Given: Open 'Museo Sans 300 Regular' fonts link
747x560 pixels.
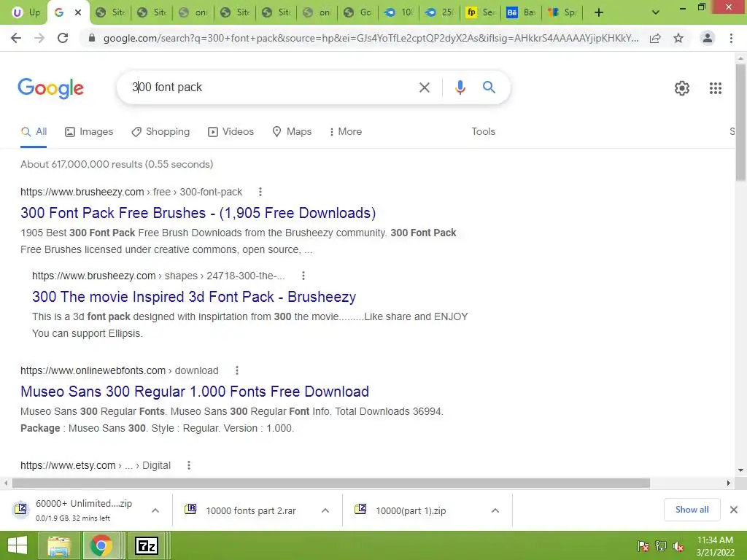Looking at the screenshot, I should tap(195, 392).
